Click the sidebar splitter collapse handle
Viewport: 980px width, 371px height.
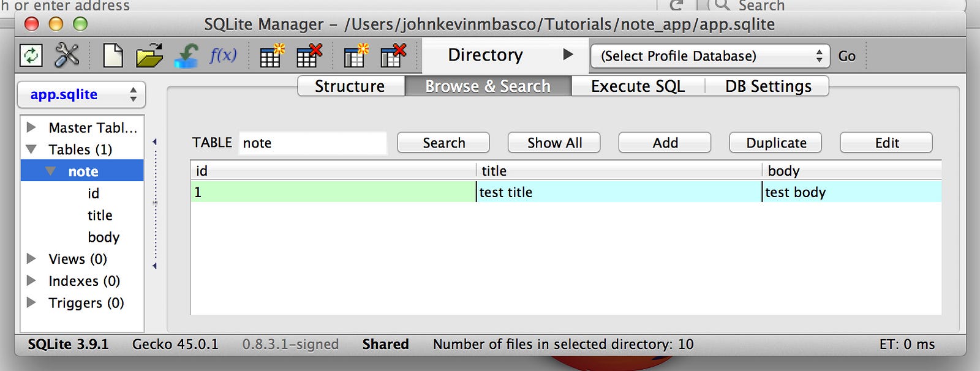click(x=155, y=202)
